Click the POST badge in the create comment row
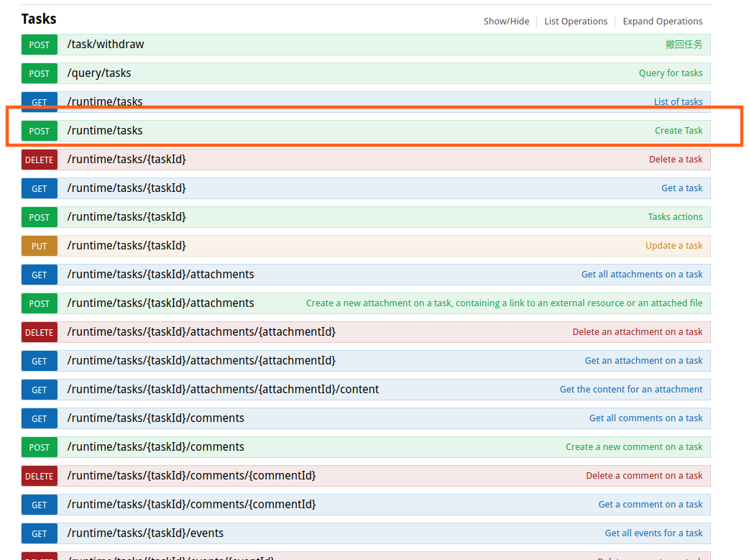Viewport: 749px width, 560px height. [x=39, y=447]
